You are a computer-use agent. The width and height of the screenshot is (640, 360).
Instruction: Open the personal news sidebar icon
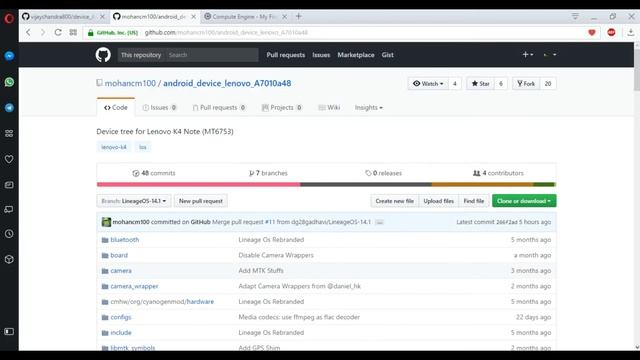9,185
